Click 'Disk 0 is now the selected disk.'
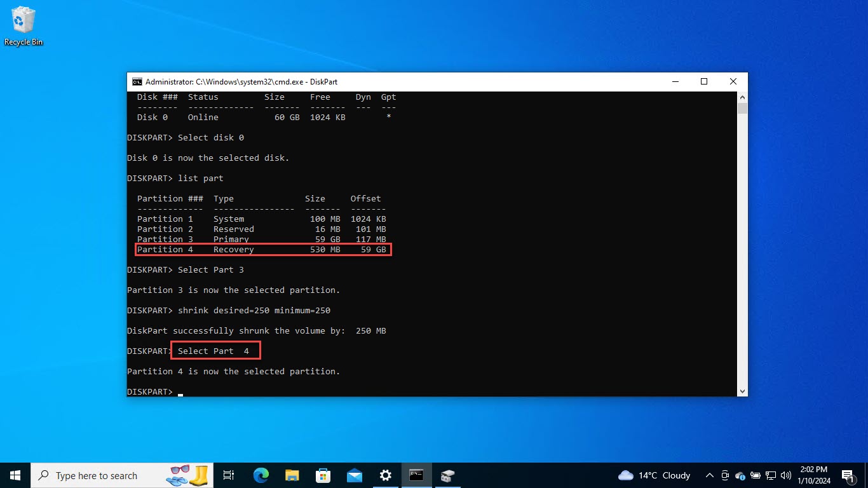 tap(208, 158)
